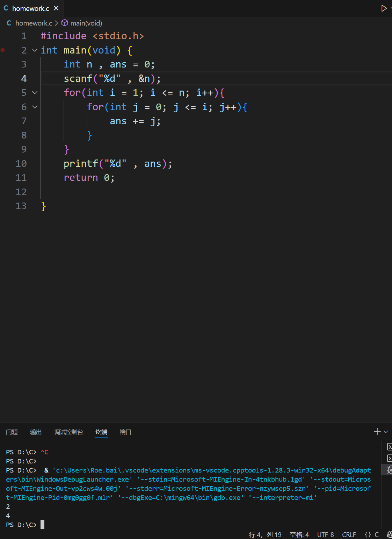Open the 端口 panel tab
The image size is (392, 539).
tap(125, 432)
